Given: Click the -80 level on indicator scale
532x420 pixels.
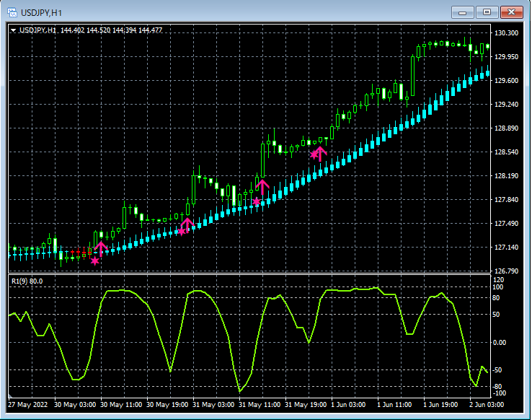Looking at the screenshot, I should click(497, 387).
